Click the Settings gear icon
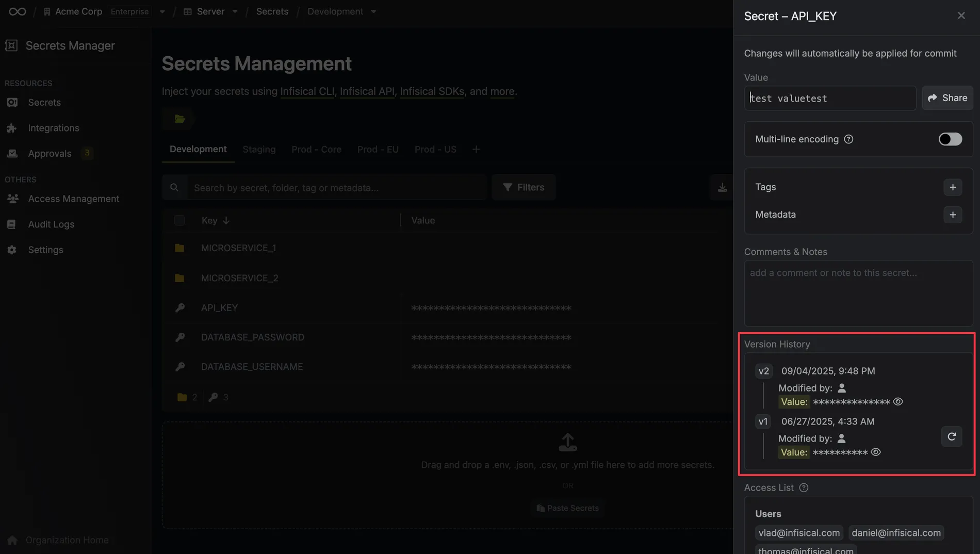Viewport: 980px width, 554px height. coord(12,250)
